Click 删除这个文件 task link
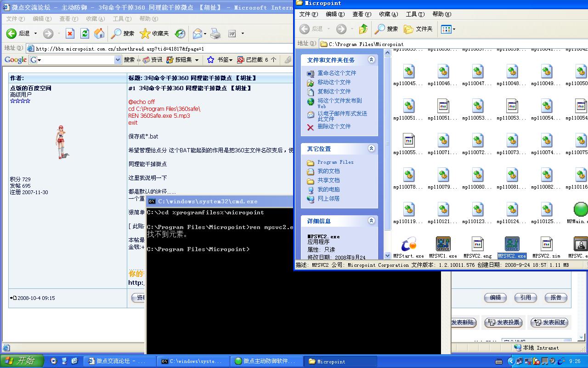 pos(334,126)
